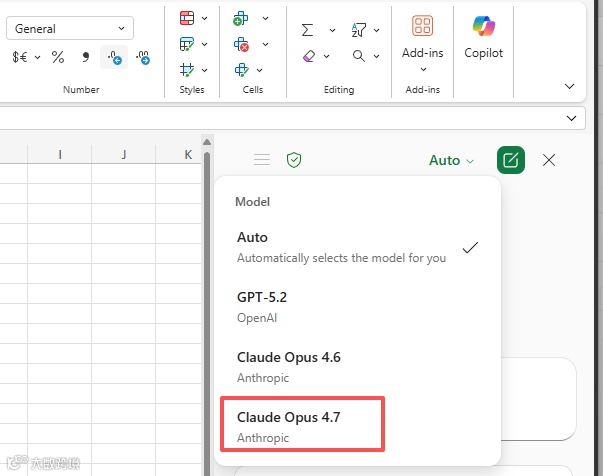Collapse the ribbon using the chevron

point(570,86)
